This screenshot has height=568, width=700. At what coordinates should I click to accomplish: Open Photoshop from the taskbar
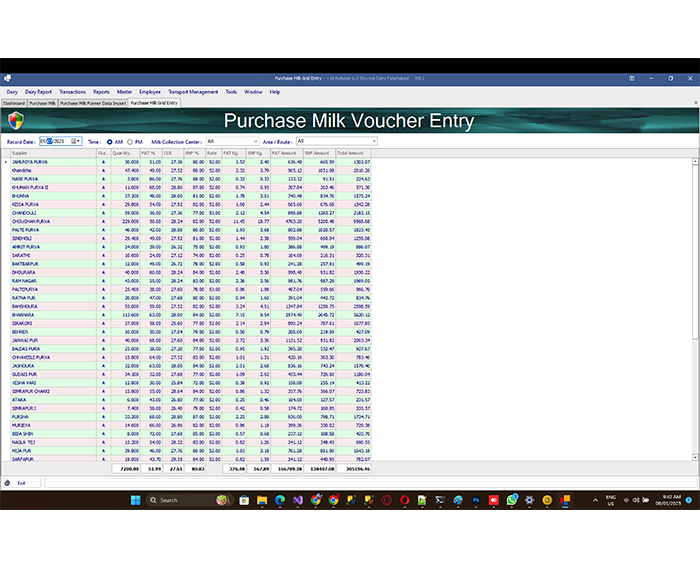click(x=477, y=499)
